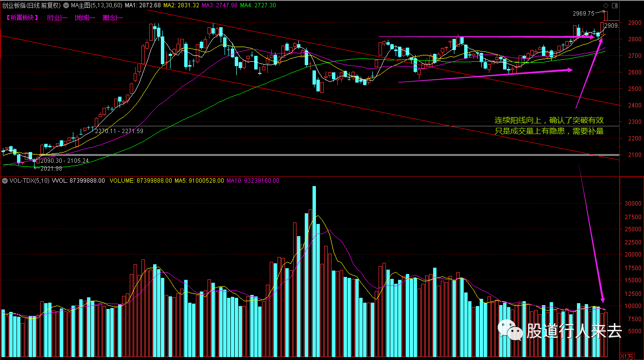Open the MA主图 indicator dropdown arrow
The height and width of the screenshot is (360, 644).
tap(66, 5)
